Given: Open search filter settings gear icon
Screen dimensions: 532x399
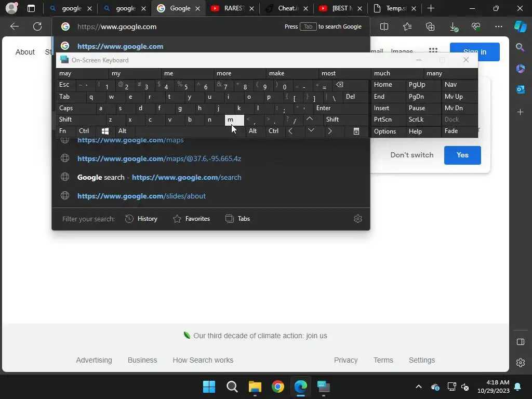Looking at the screenshot, I should pyautogui.click(x=357, y=219).
